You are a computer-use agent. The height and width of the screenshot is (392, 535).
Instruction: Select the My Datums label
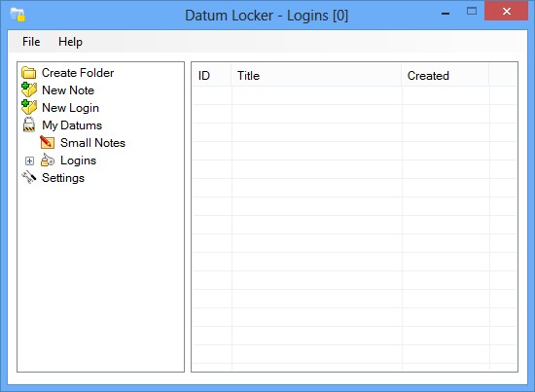[72, 125]
